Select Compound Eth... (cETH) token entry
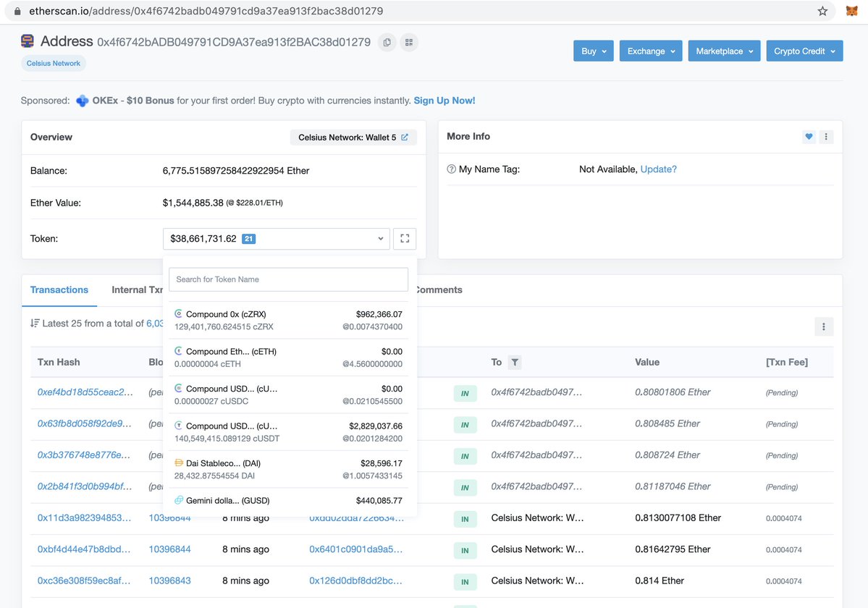Image resolution: width=868 pixels, height=608 pixels. (288, 358)
